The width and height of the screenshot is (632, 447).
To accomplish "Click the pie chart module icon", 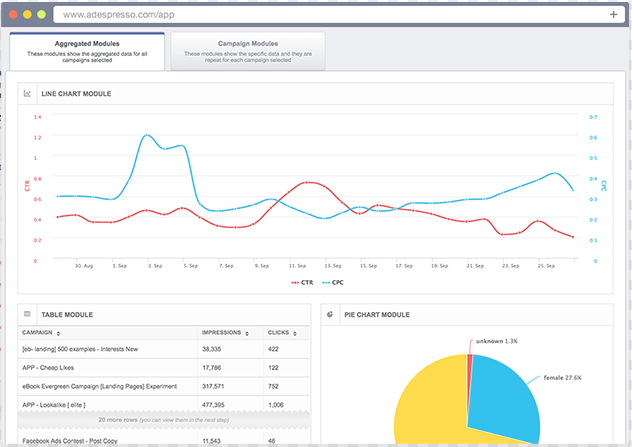I will pos(330,314).
